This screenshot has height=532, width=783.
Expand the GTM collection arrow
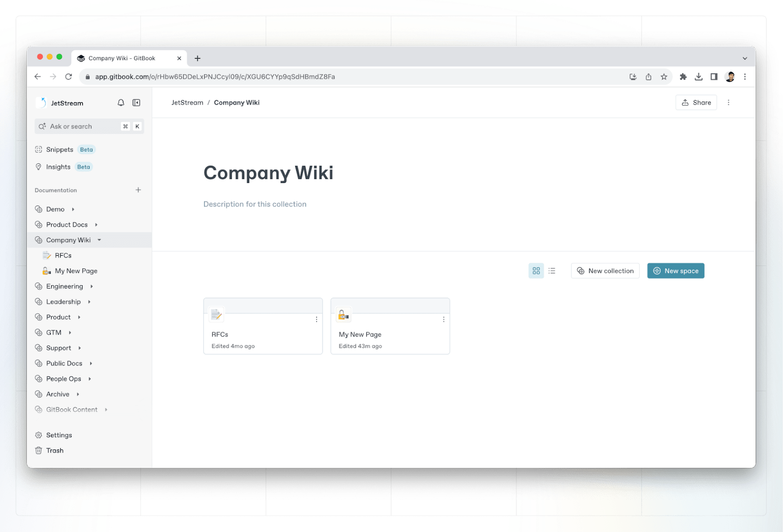click(70, 332)
